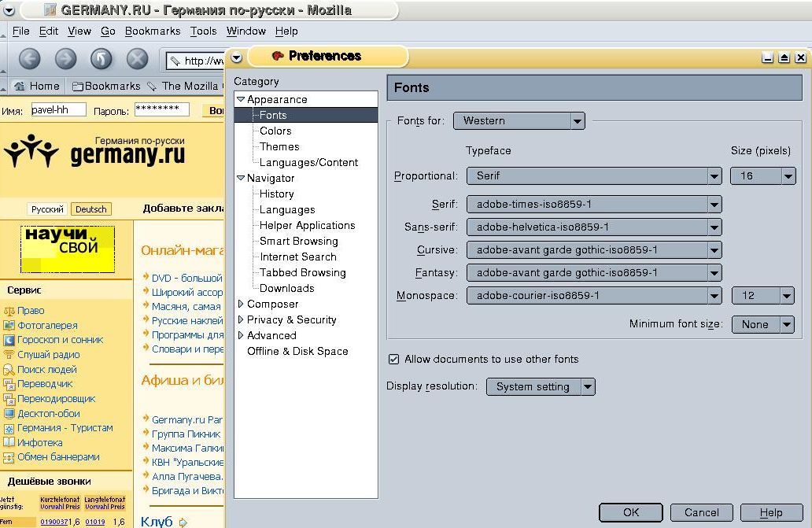Open the Preferences window menu button
This screenshot has height=528, width=812.
(x=237, y=57)
